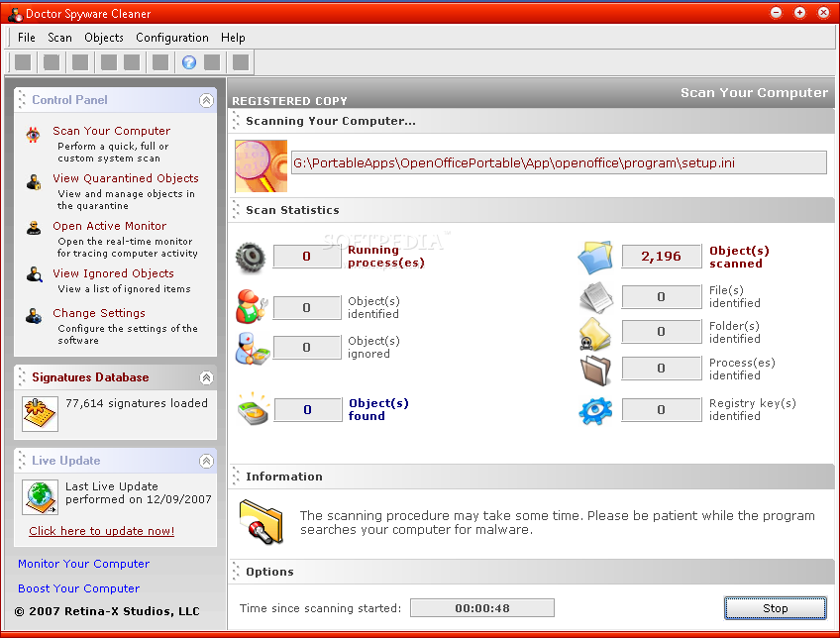Click the gear icon for Running processes

251,258
